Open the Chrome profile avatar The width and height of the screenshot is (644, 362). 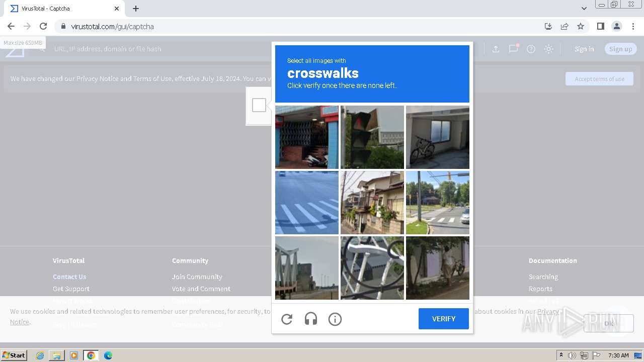616,26
